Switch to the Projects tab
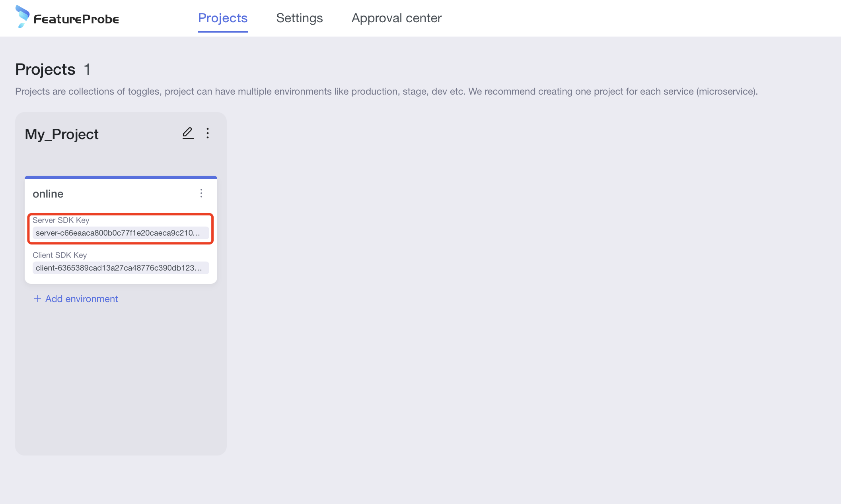 click(223, 18)
